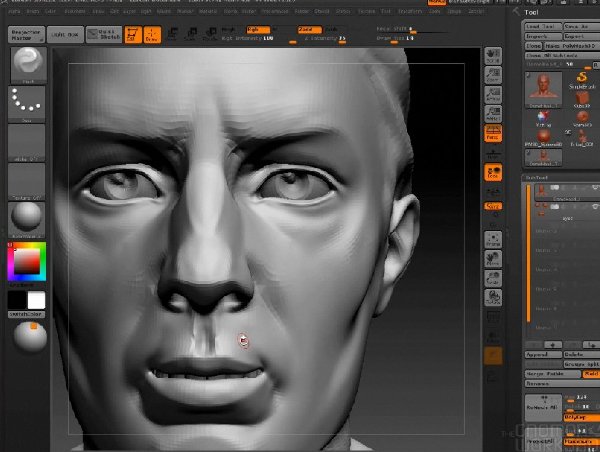
Task: Click the Frame mesh icon
Action: pos(493,240)
